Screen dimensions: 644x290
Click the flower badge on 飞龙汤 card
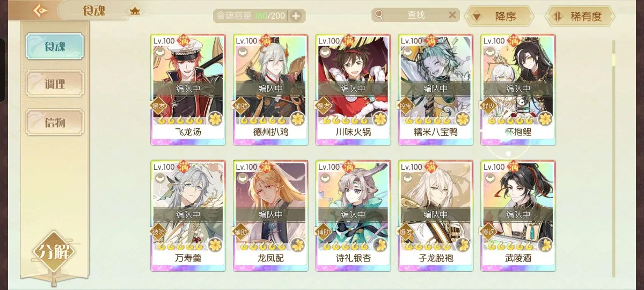click(215, 119)
